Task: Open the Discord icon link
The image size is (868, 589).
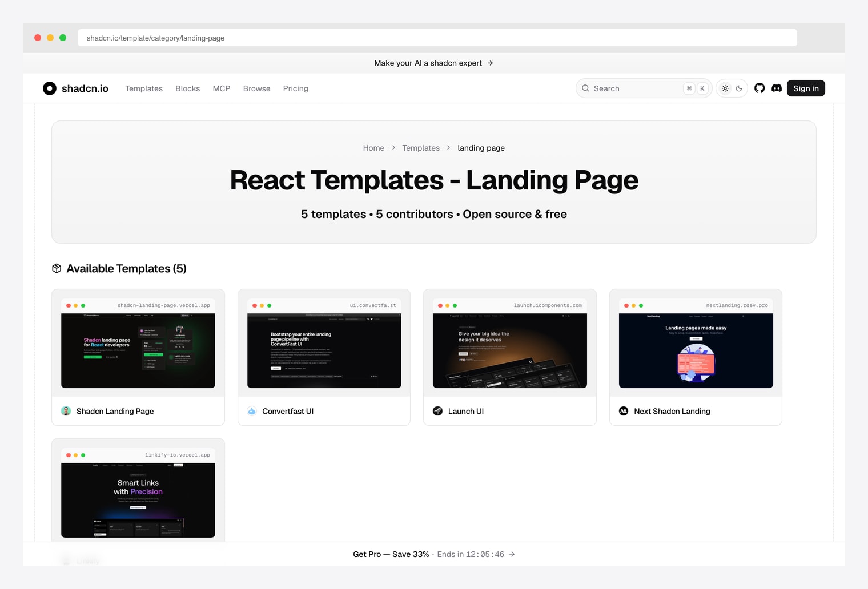Action: pos(777,88)
